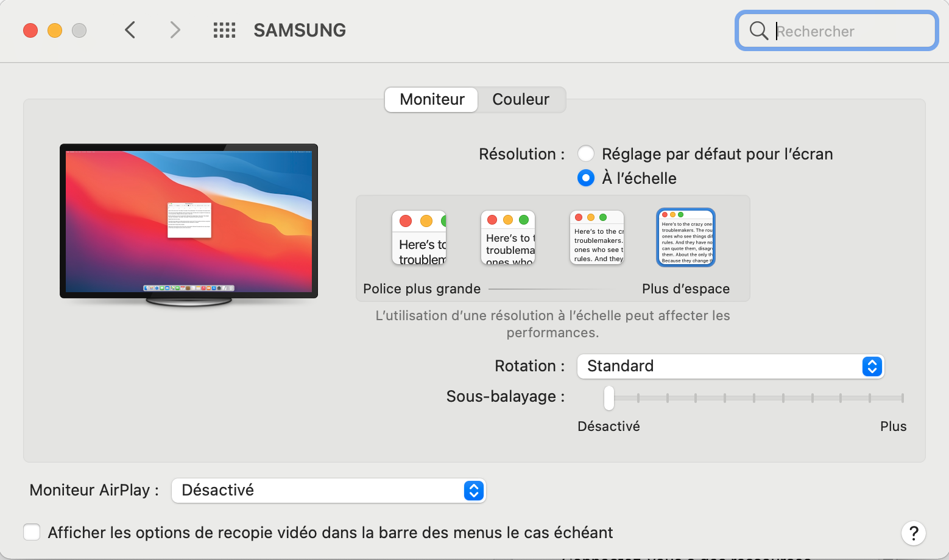The height and width of the screenshot is (560, 949).
Task: Open help with the question mark button
Action: click(913, 533)
